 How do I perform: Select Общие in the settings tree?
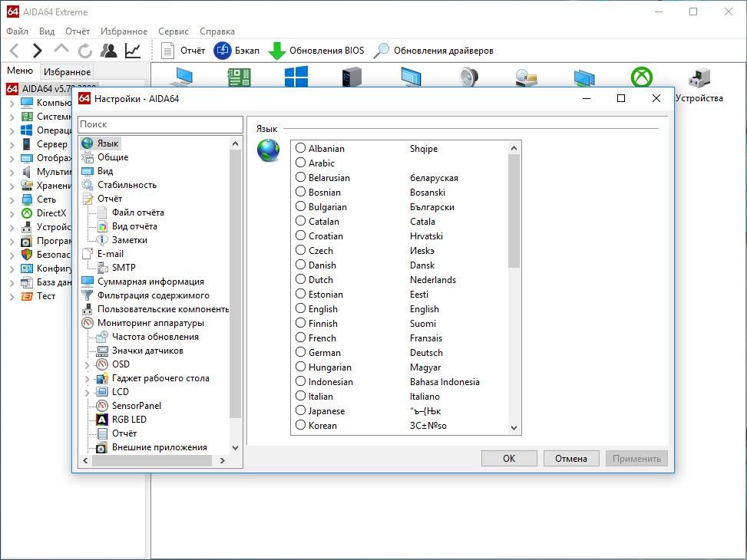point(113,157)
